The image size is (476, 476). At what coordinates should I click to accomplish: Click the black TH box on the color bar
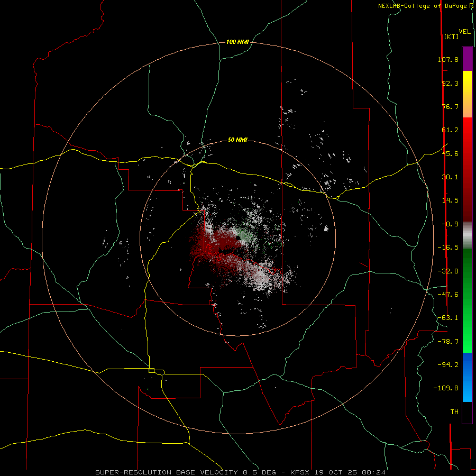[467, 413]
